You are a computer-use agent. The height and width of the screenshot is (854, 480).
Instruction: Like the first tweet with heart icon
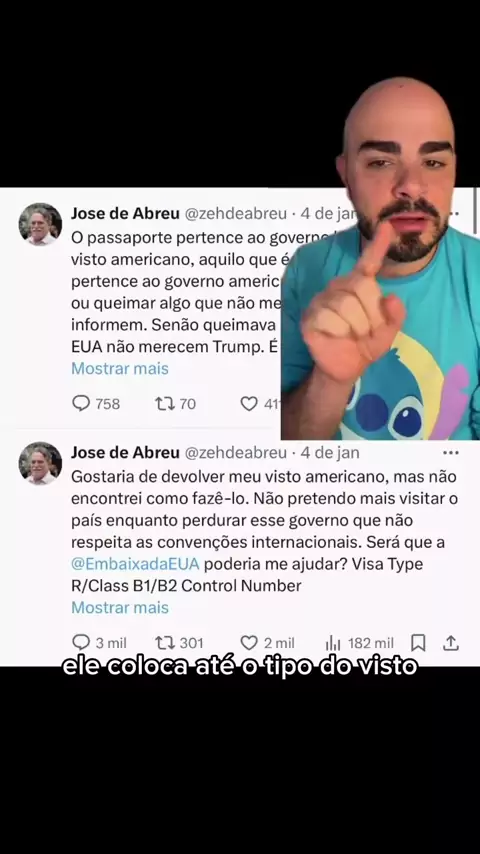[249, 404]
